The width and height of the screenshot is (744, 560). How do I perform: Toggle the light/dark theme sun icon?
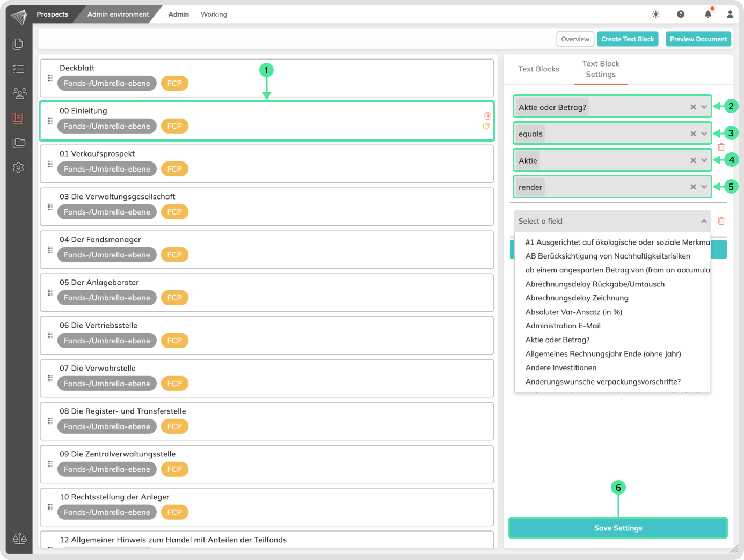(x=655, y=14)
